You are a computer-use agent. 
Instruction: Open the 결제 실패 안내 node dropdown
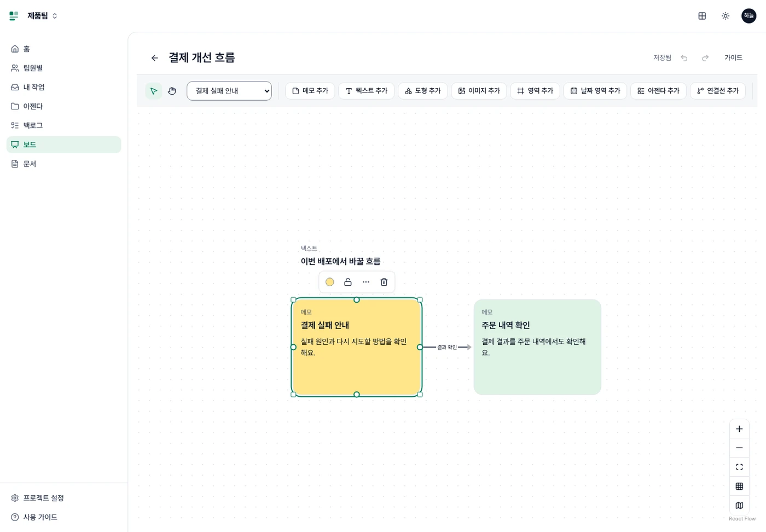click(229, 91)
